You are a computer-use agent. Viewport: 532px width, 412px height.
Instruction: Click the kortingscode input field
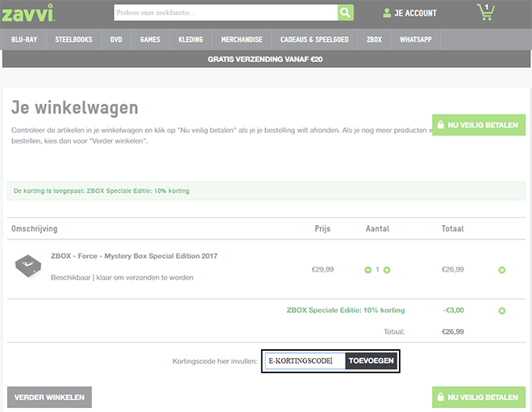[305, 360]
